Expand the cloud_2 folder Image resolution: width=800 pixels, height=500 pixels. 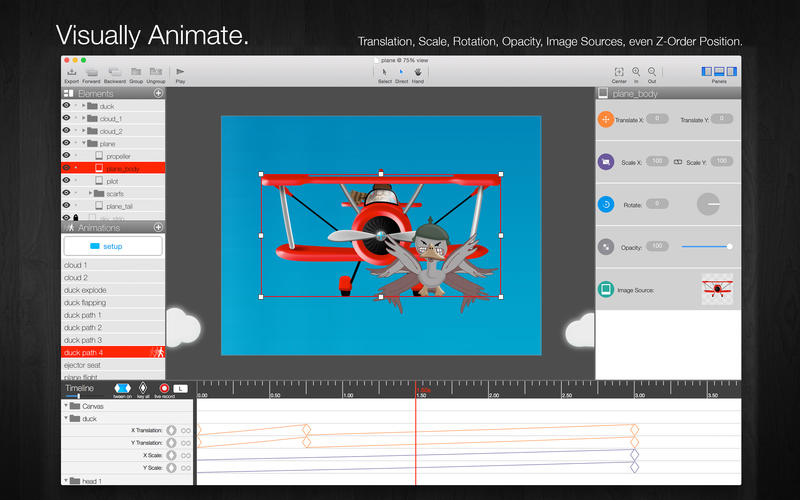84,131
